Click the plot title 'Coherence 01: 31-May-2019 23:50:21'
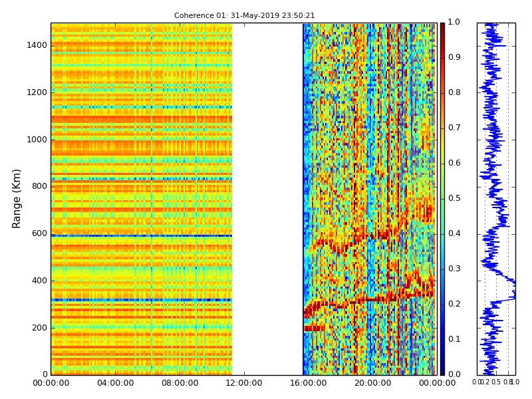The height and width of the screenshot is (399, 532). click(x=244, y=15)
